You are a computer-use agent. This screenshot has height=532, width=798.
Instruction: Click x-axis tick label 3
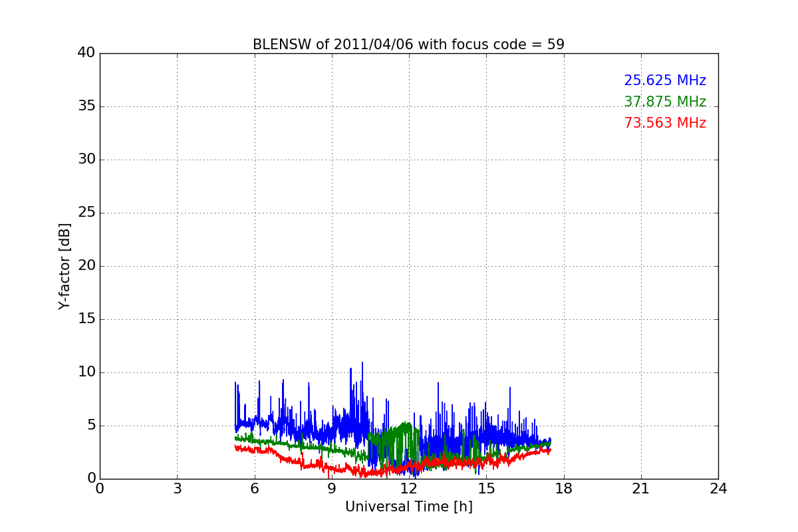[177, 489]
